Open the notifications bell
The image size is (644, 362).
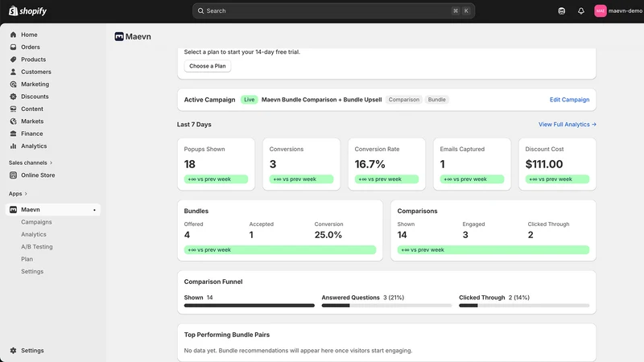(580, 11)
